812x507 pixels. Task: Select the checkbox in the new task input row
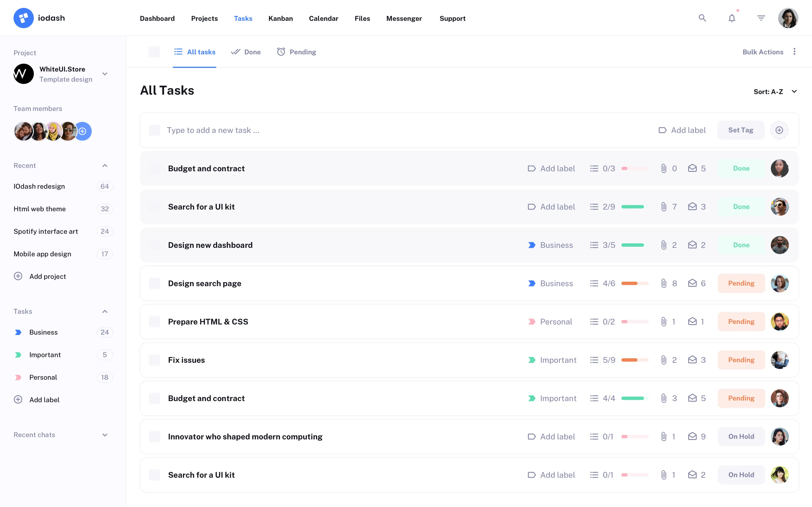click(155, 130)
